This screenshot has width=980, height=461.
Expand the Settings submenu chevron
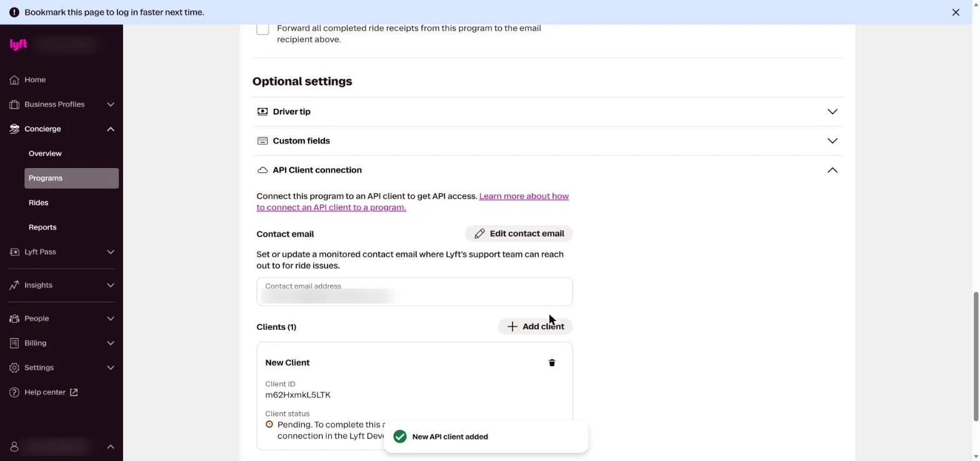111,368
